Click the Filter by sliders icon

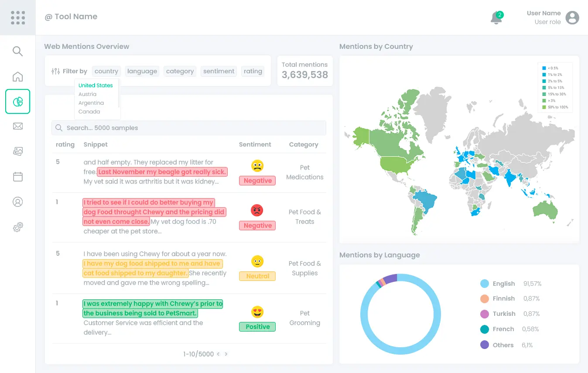point(55,71)
